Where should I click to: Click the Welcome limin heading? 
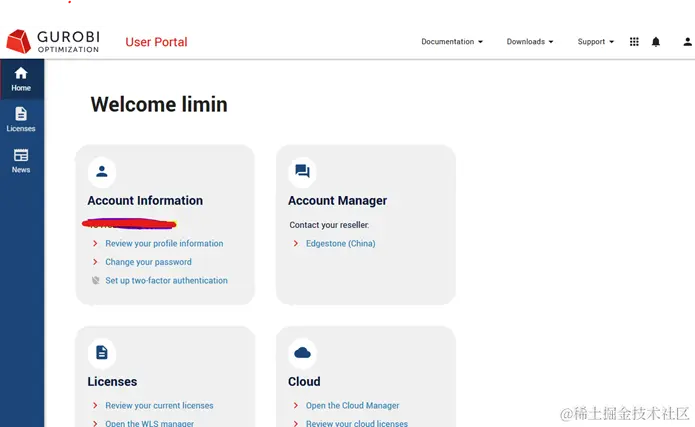coord(159,105)
